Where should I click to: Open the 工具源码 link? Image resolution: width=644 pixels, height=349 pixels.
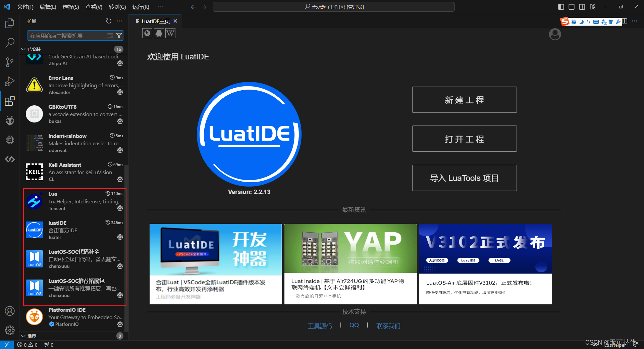coord(320,326)
